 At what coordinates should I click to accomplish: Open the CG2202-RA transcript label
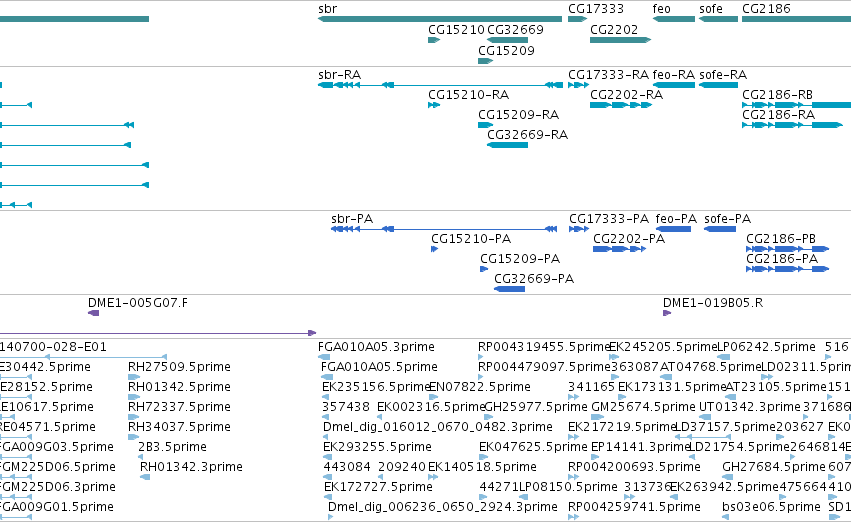point(626,95)
